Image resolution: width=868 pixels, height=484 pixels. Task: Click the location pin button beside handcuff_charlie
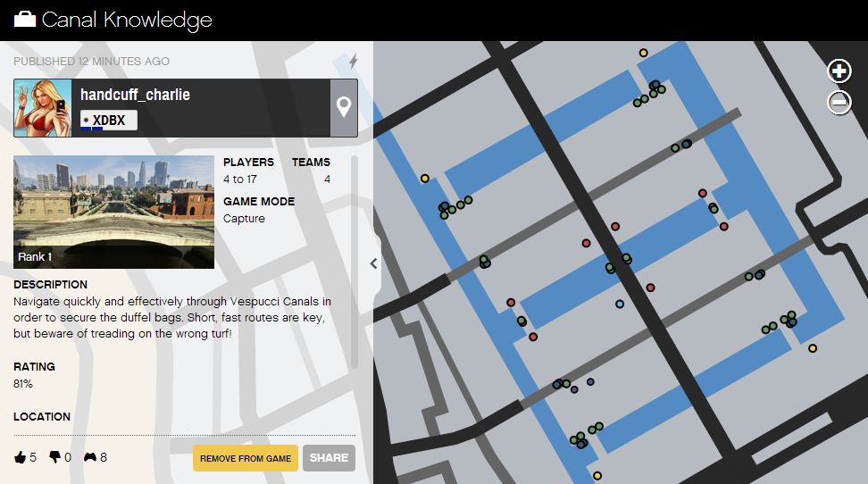pos(344,108)
